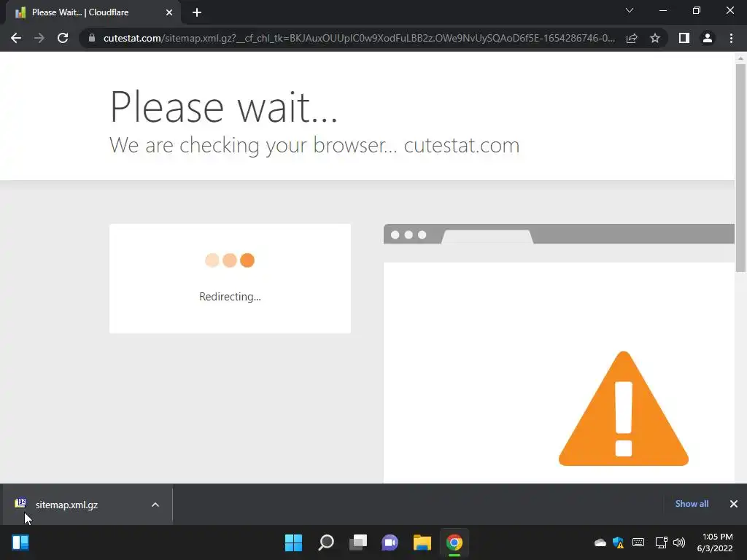Click 'We are checking your browser' text
747x560 pixels.
(x=253, y=145)
